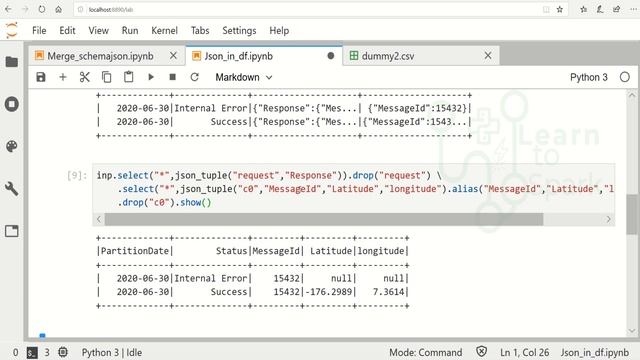Click the kernel status circle indicator

pyautogui.click(x=624, y=77)
